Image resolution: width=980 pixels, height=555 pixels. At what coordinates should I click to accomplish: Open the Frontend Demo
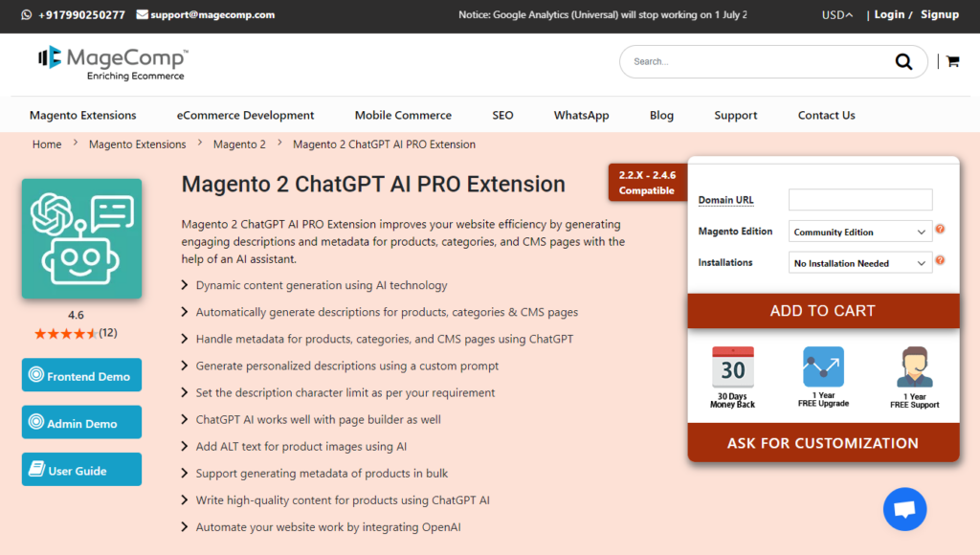click(81, 375)
